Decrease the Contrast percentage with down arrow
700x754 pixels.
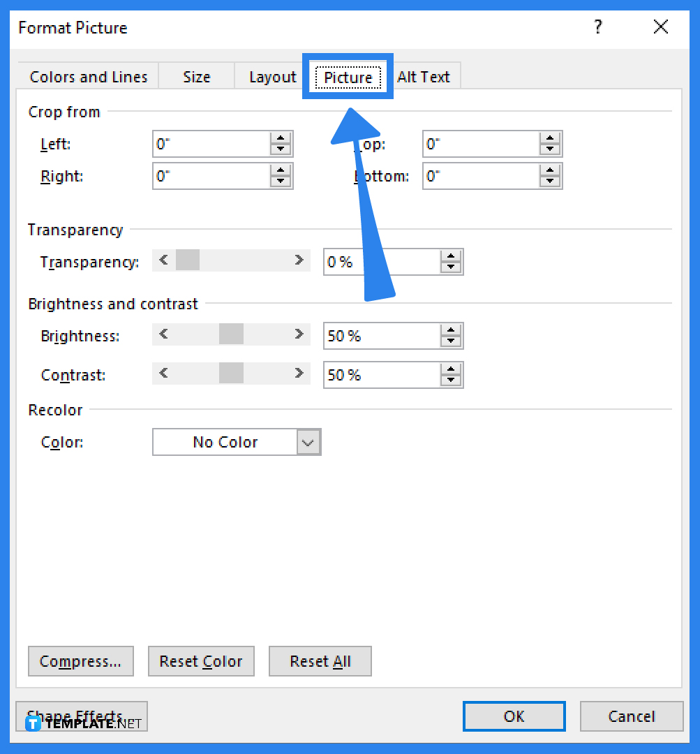(x=452, y=379)
